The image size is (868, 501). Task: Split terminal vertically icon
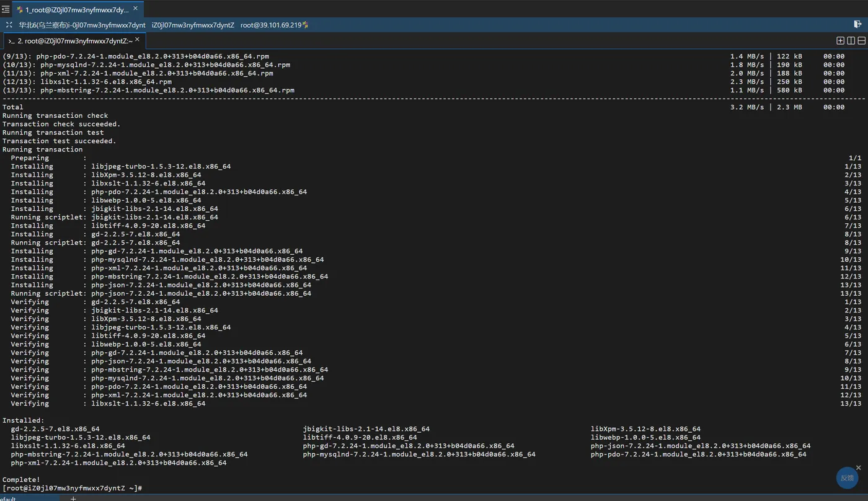point(851,40)
